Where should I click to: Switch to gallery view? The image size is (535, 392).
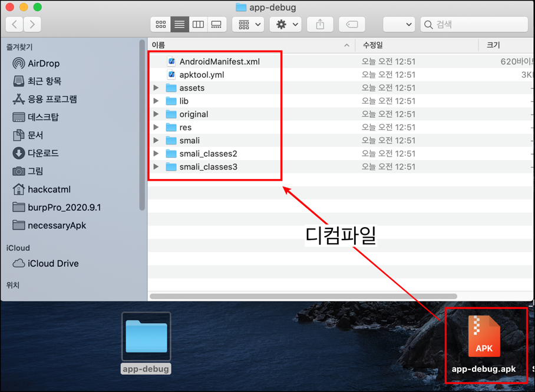coord(217,24)
